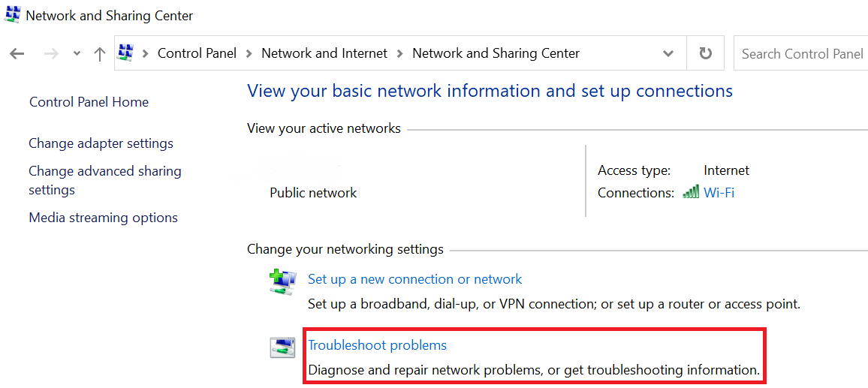Click the Search Control Panel field

(x=800, y=53)
